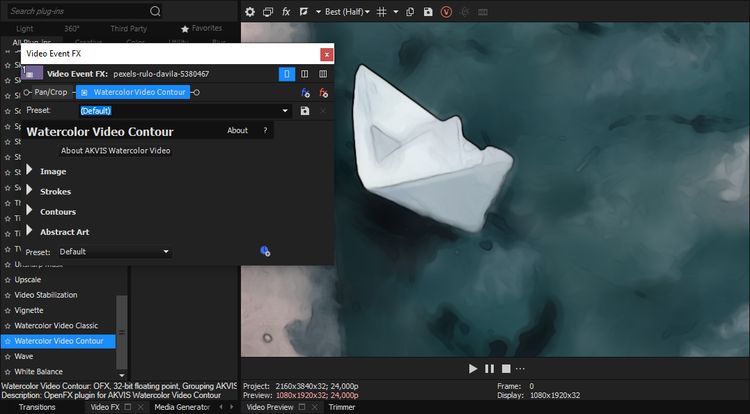750x414 pixels.
Task: Save preset using floppy disk icon
Action: [305, 111]
